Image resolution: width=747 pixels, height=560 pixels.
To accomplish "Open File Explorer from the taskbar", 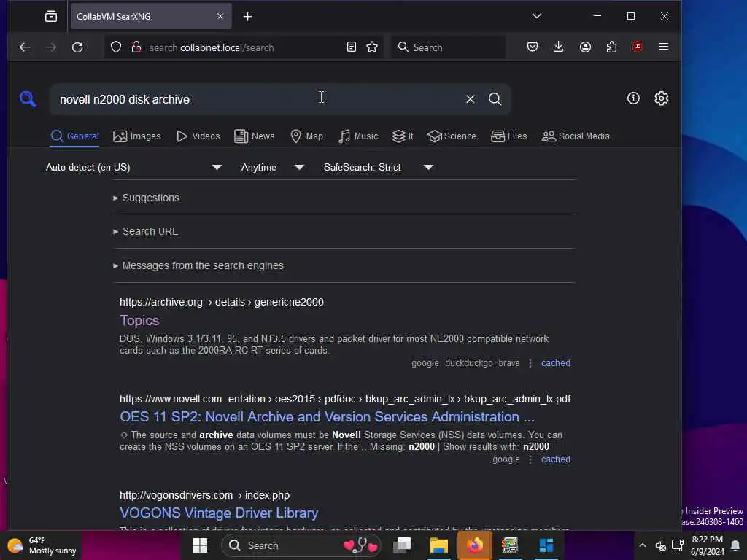I will click(438, 545).
